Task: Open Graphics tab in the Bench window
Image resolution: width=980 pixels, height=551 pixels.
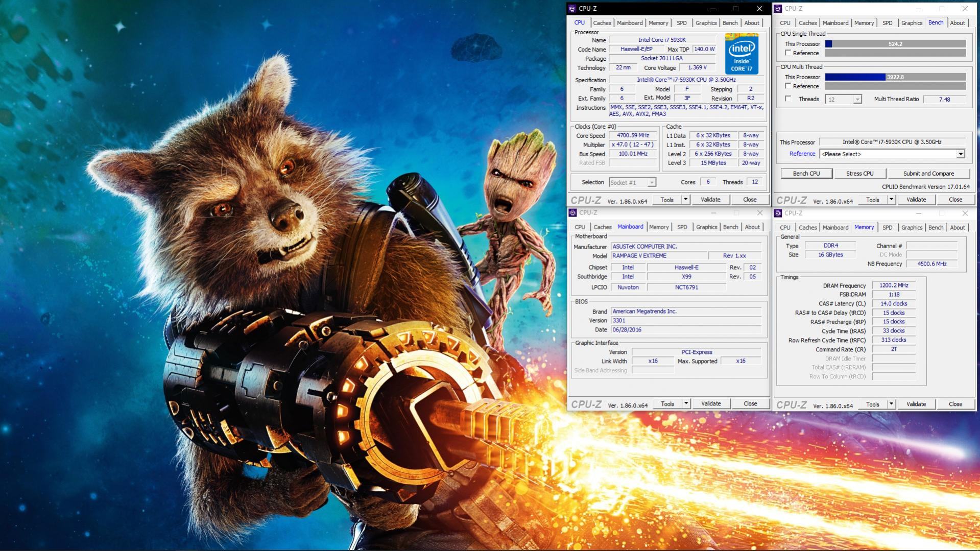Action: point(912,23)
